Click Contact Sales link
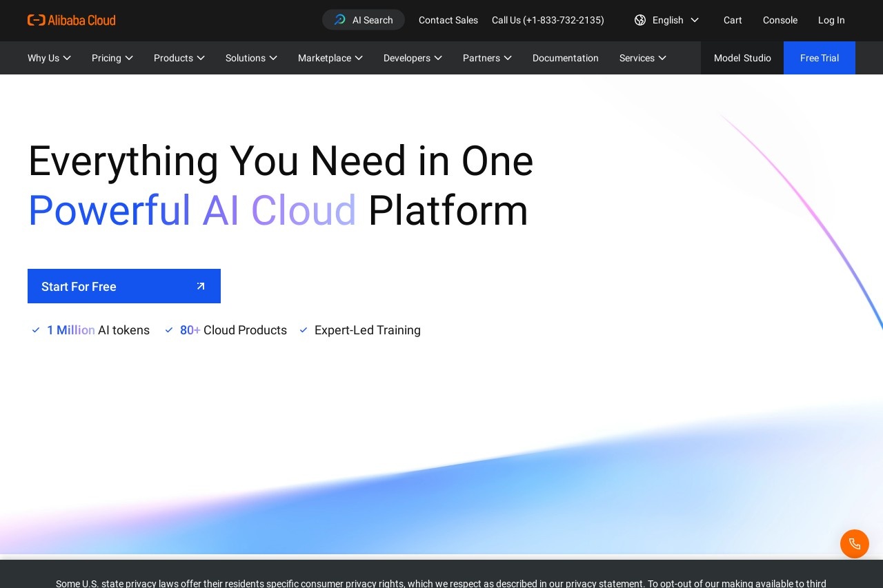 tap(448, 20)
